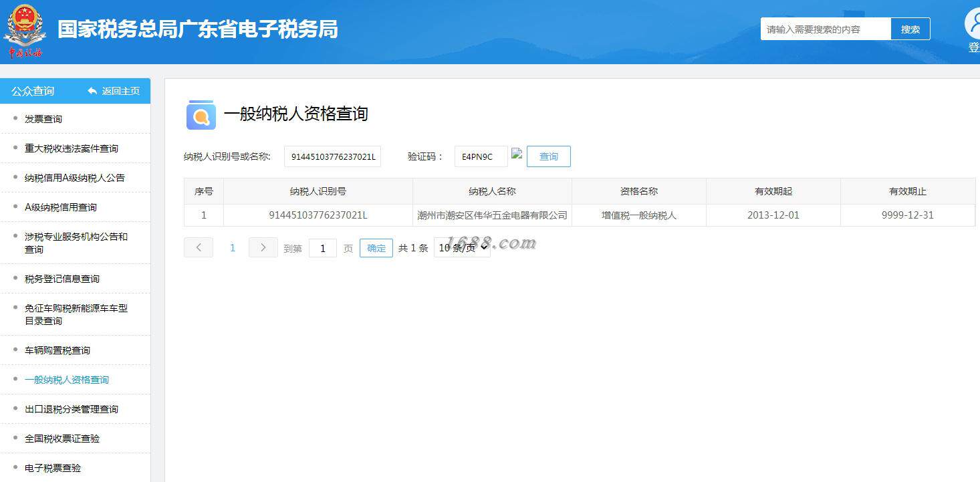Click the user login avatar icon

coord(973,23)
